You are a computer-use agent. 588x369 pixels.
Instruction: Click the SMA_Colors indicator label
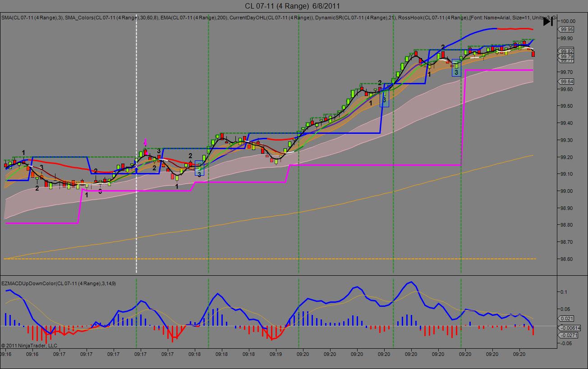point(112,18)
